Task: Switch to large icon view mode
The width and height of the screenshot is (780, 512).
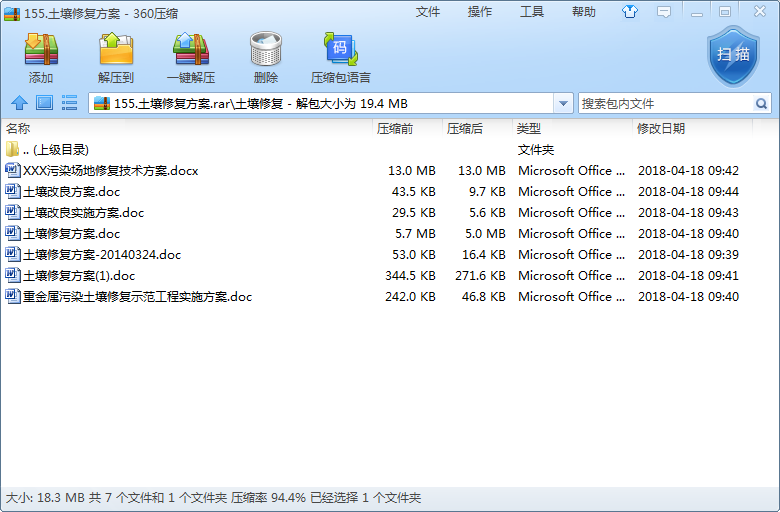Action: point(44,103)
